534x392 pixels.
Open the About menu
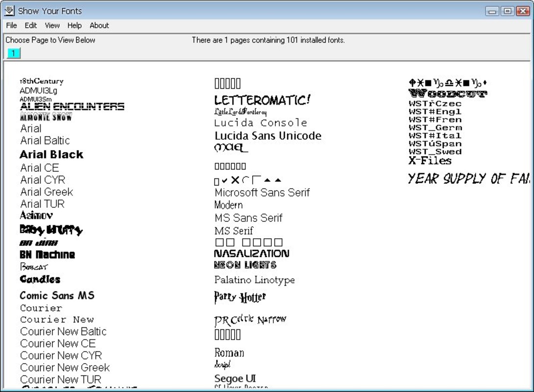tap(99, 25)
